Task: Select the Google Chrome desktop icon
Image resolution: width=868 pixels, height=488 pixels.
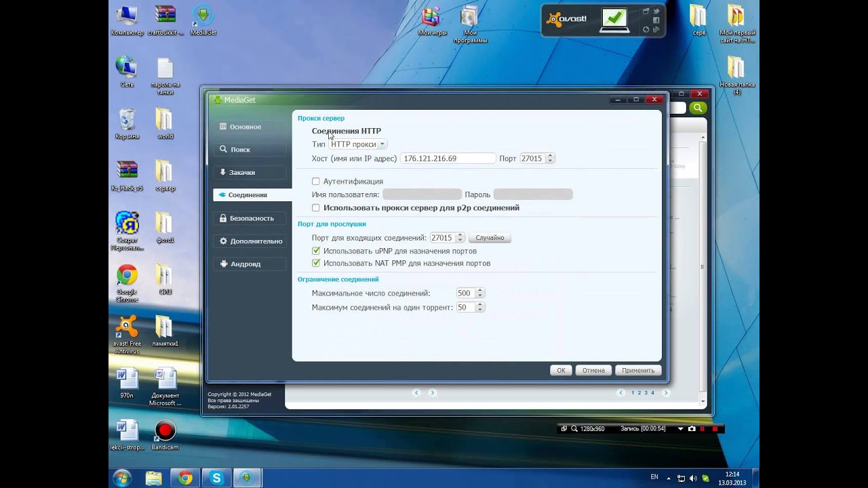Action: point(127,283)
